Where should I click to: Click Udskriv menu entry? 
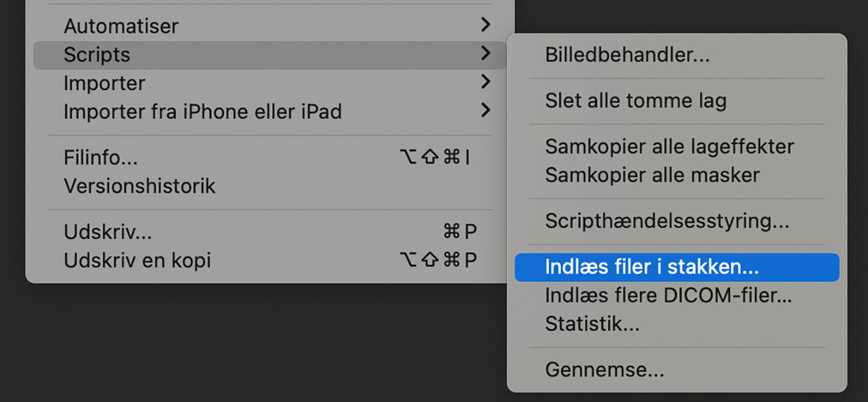tap(108, 232)
